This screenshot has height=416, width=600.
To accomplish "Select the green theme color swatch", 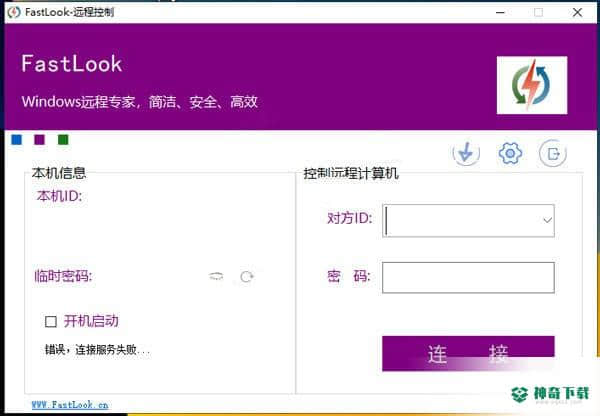I will 63,140.
